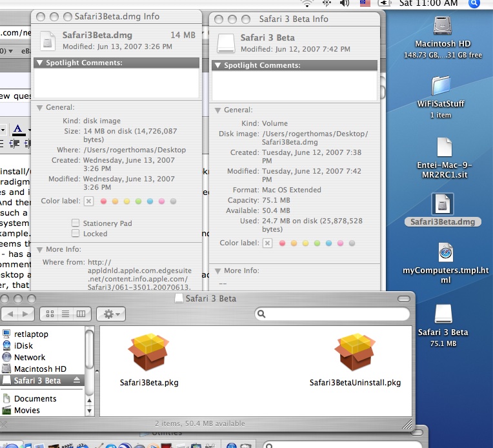Select the WiFiSatStuff folder on desktop
The image size is (493, 448).
click(x=441, y=86)
